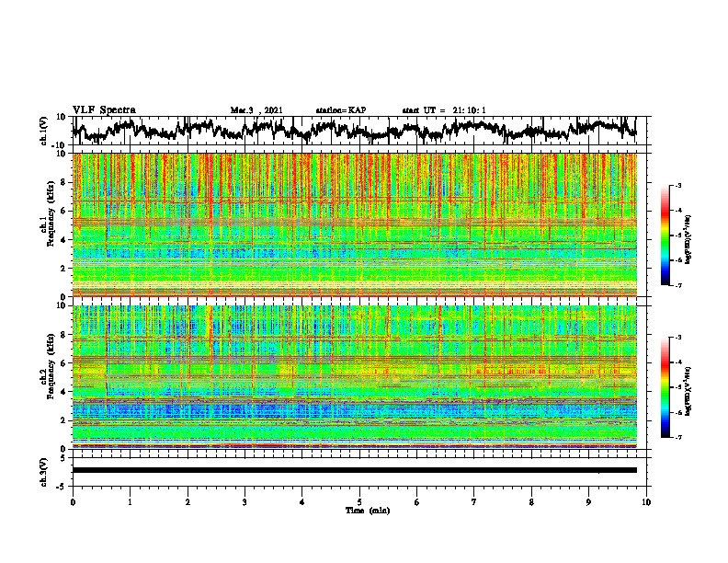
Task: Click the ch.1 spectrogram color scale bar
Action: click(665, 236)
